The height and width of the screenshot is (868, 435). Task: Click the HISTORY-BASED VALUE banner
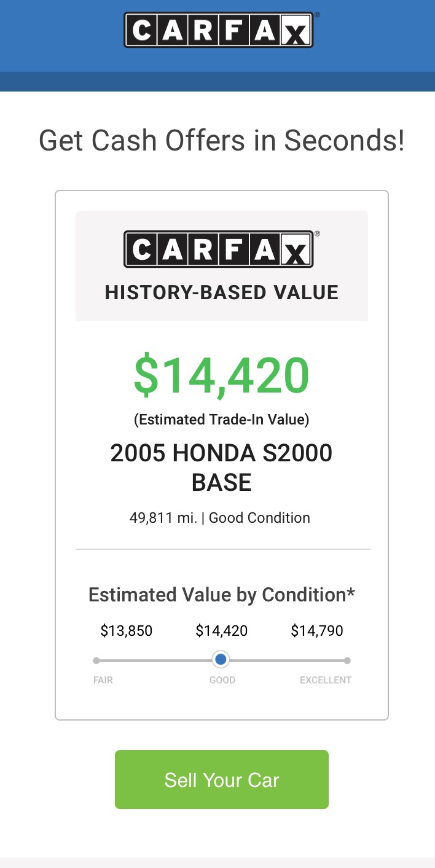[221, 292]
